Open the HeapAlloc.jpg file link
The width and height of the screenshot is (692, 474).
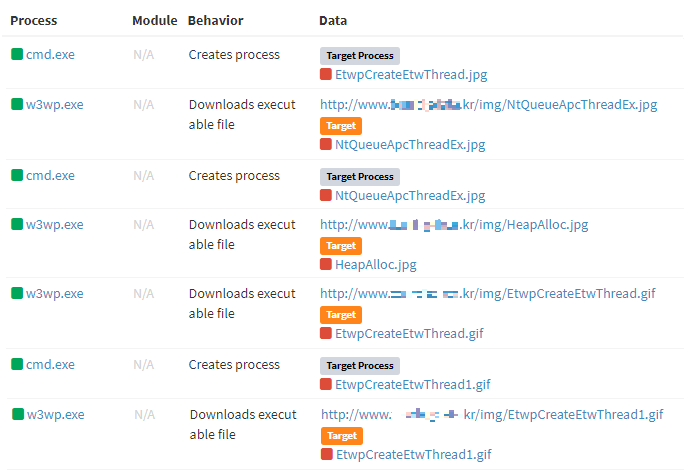pos(375,264)
